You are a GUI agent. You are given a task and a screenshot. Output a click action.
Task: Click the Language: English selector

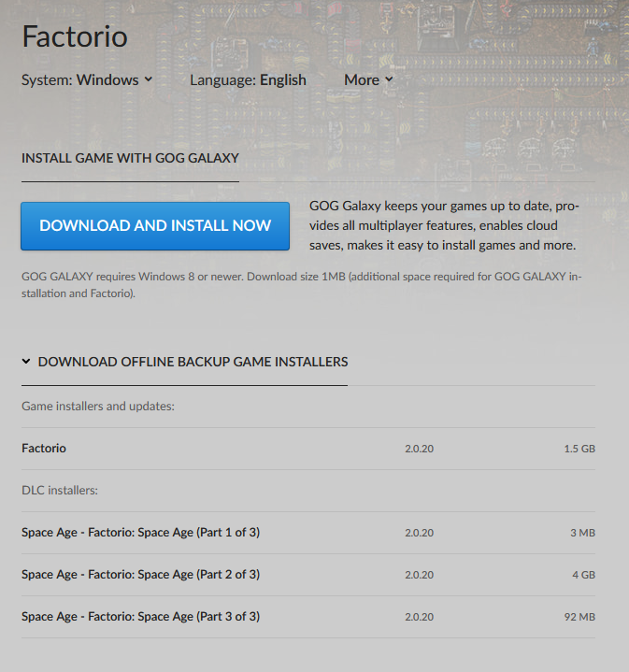click(248, 80)
